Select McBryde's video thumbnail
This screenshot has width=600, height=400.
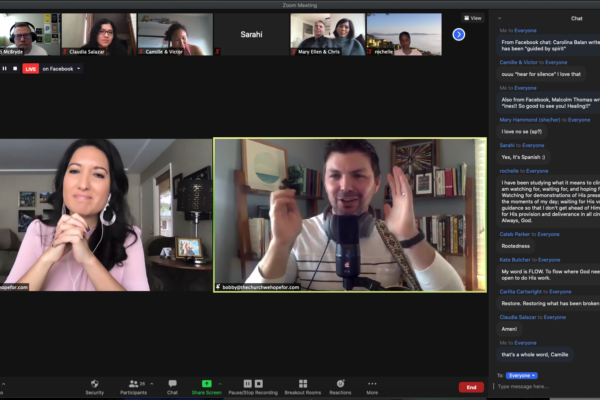30,34
